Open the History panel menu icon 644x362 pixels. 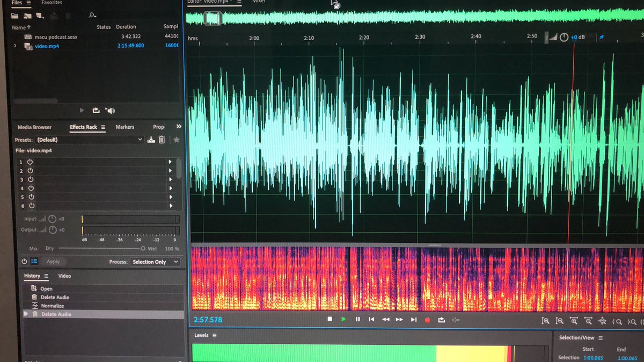click(x=46, y=276)
